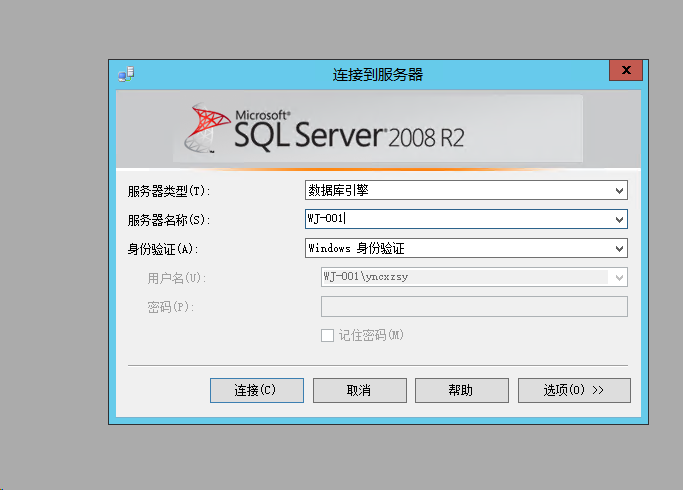The height and width of the screenshot is (490, 683).
Task: Close the 连接到服务器 dialog
Action: [626, 70]
